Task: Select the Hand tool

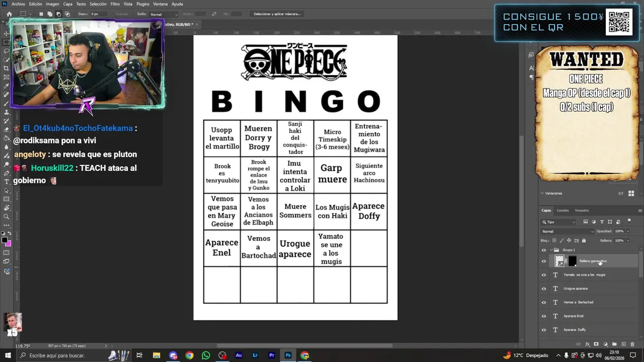Action: point(6,208)
